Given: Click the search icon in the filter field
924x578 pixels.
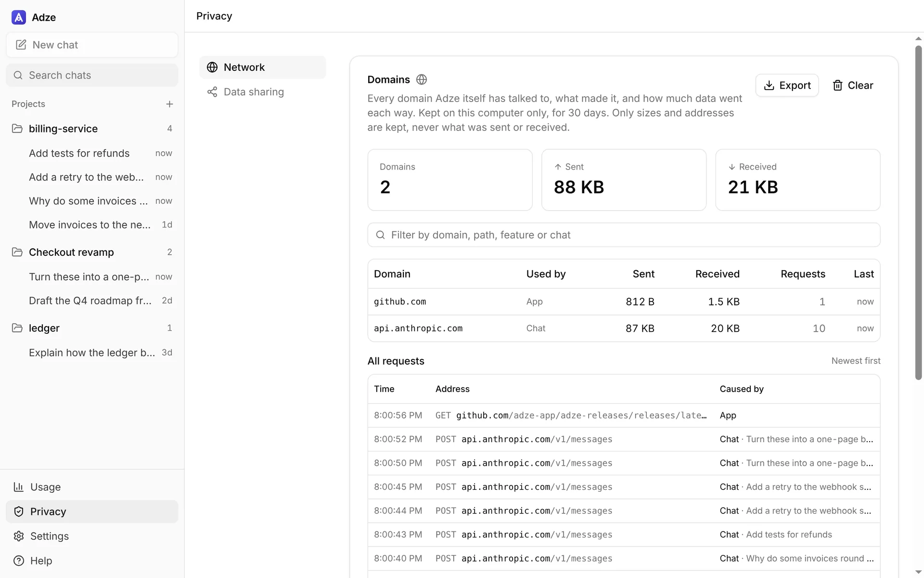Looking at the screenshot, I should [x=380, y=235].
